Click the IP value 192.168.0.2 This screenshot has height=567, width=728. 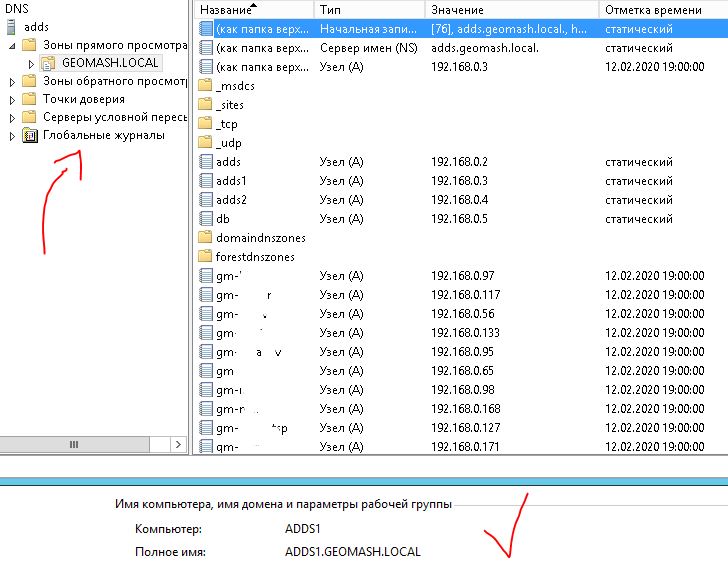(459, 162)
